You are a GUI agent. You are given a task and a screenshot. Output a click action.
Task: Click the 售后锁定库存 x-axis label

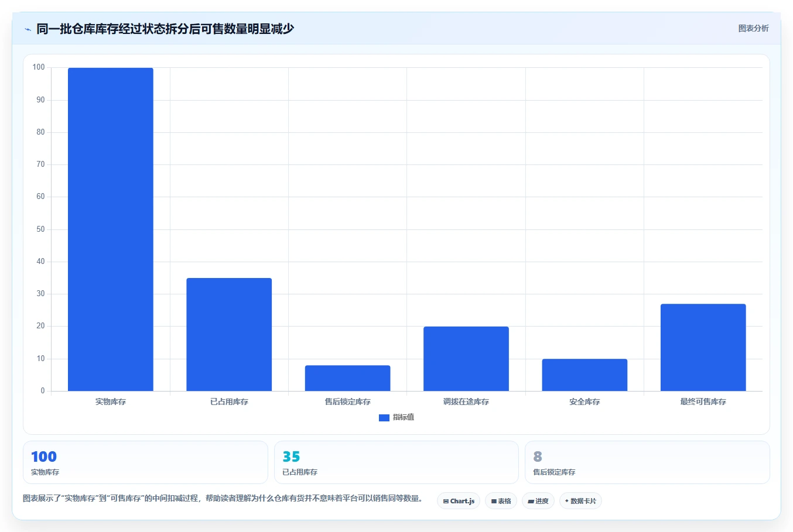[348, 402]
